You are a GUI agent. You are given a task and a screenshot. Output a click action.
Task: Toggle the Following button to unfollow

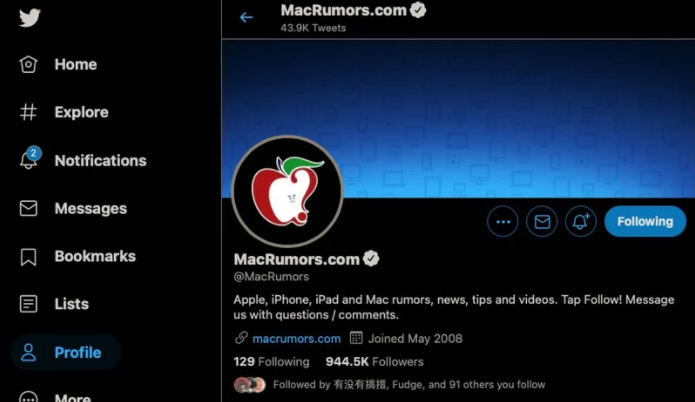pos(645,221)
